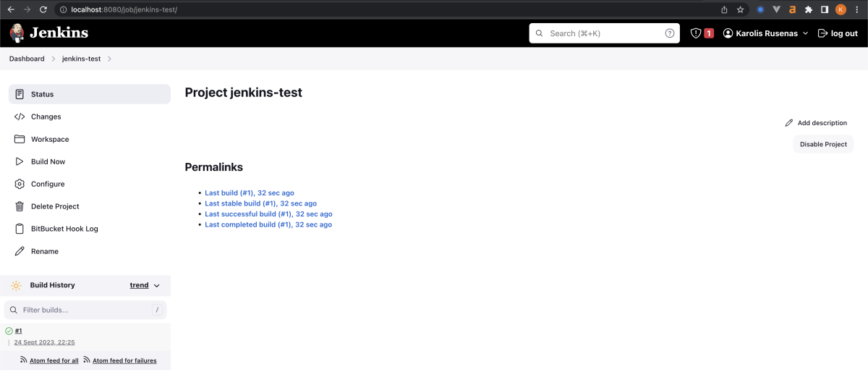
Task: Open the jenkins-test breadcrumb chevron menu
Action: click(109, 59)
